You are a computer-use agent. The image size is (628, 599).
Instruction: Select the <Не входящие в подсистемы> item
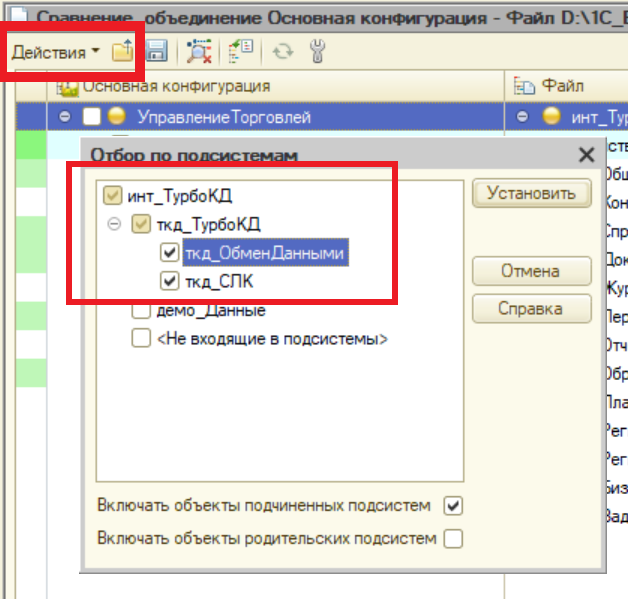tap(272, 339)
